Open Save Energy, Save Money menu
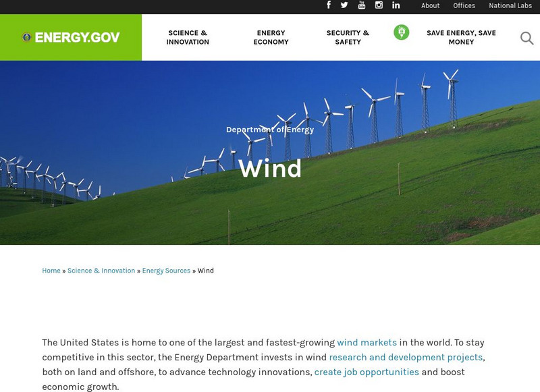Viewport: 540px width, 392px height. point(461,37)
